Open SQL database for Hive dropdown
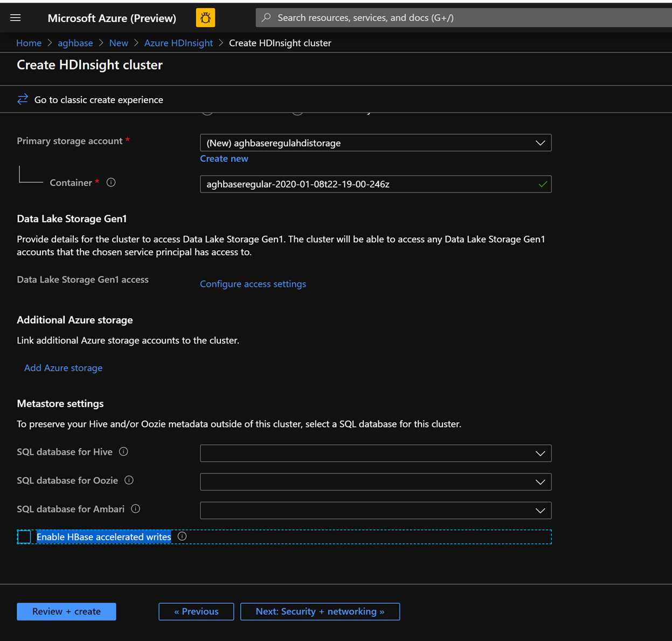Image resolution: width=672 pixels, height=641 pixels. pyautogui.click(x=376, y=453)
